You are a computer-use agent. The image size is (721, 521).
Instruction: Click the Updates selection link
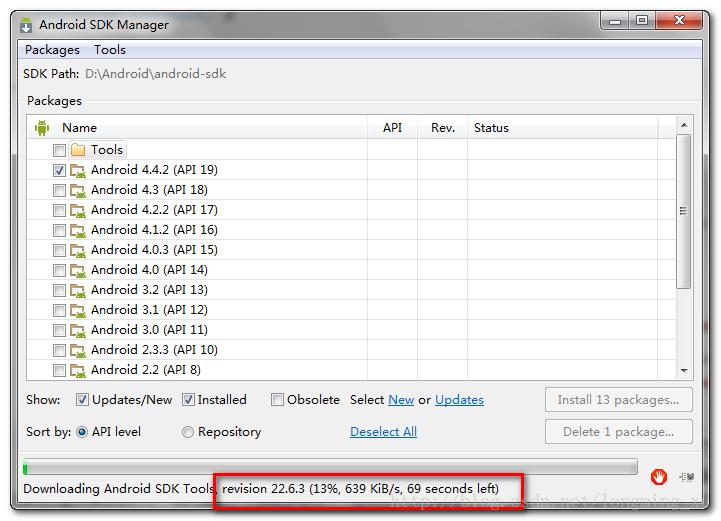click(x=459, y=400)
